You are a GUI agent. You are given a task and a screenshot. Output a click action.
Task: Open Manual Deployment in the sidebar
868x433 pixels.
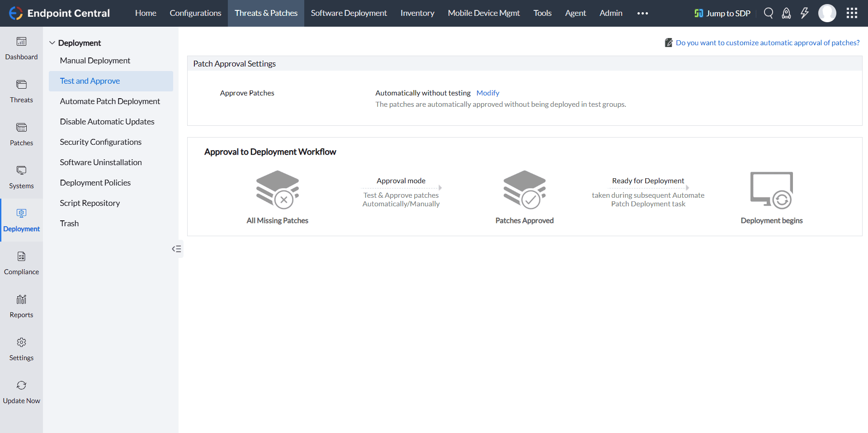[x=111, y=61]
